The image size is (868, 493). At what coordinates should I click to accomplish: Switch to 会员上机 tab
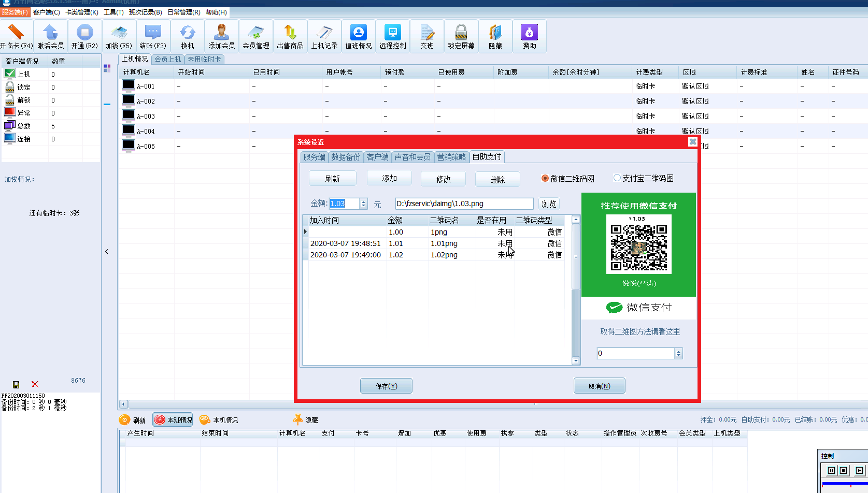[168, 59]
